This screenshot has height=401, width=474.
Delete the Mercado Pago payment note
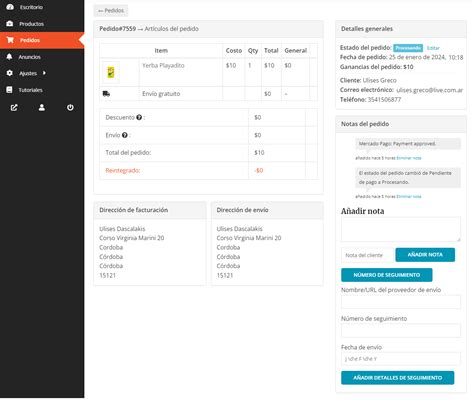click(409, 158)
